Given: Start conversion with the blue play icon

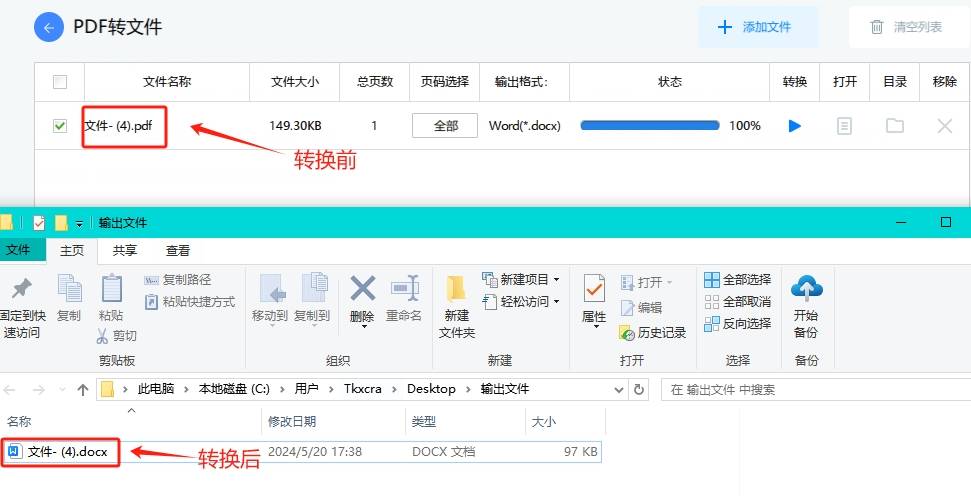Looking at the screenshot, I should [795, 126].
